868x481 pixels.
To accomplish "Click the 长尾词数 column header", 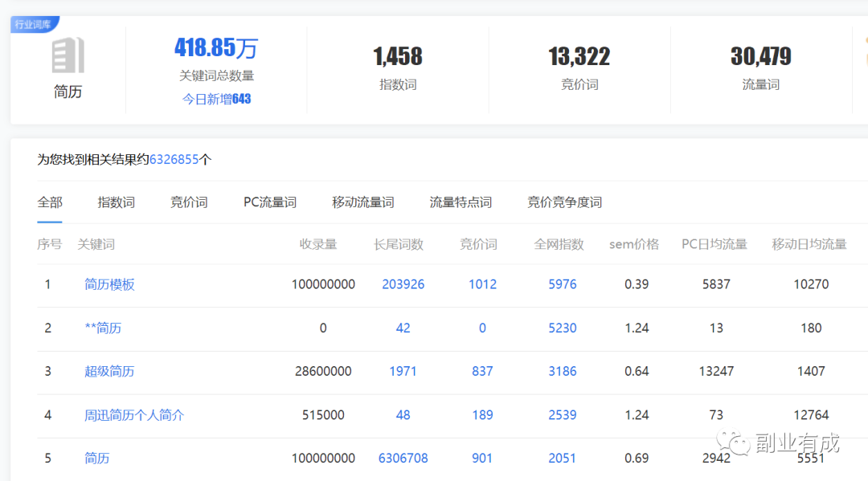I will coord(399,244).
